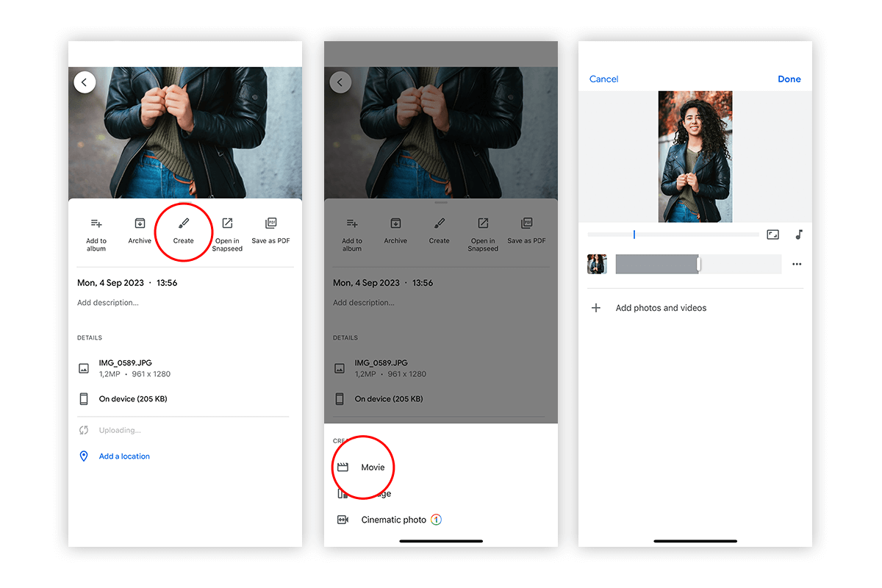Tap the Movie clapperboard icon

pyautogui.click(x=343, y=466)
